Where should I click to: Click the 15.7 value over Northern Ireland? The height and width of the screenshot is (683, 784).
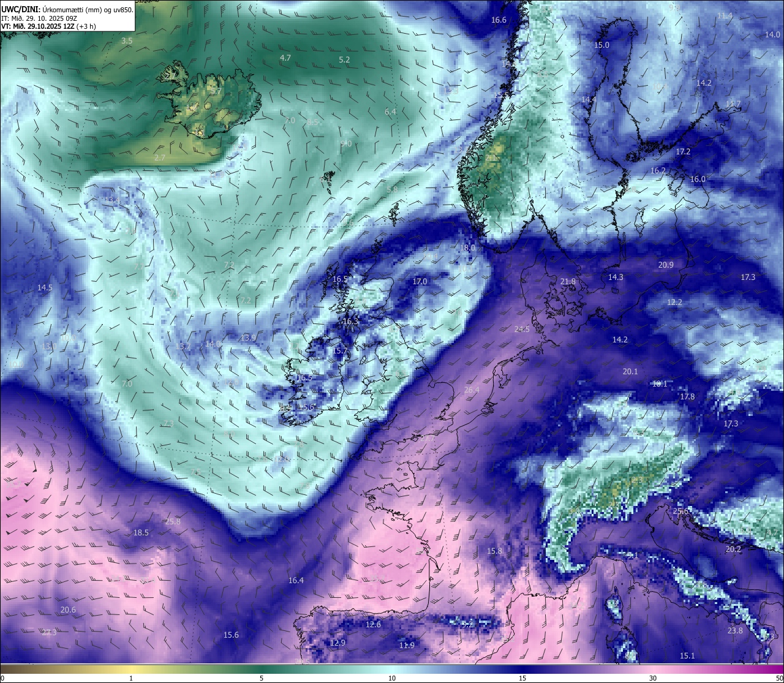(x=340, y=350)
